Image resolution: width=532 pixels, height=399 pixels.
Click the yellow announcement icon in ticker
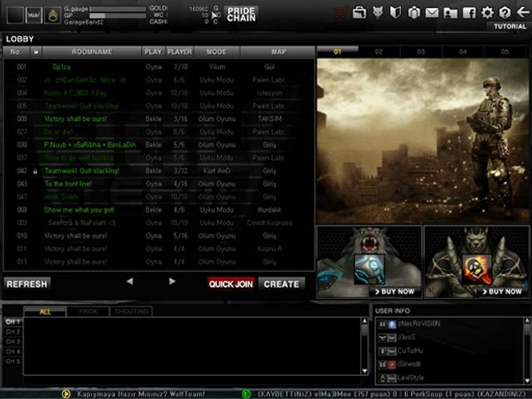tap(66, 393)
